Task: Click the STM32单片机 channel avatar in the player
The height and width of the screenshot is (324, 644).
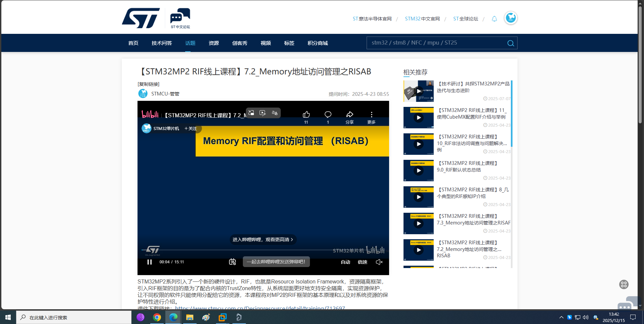Action: tap(147, 128)
